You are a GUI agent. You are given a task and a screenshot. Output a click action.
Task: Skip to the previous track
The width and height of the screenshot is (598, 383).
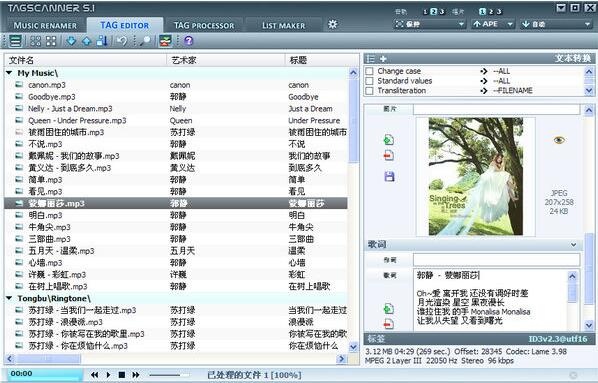click(x=94, y=375)
